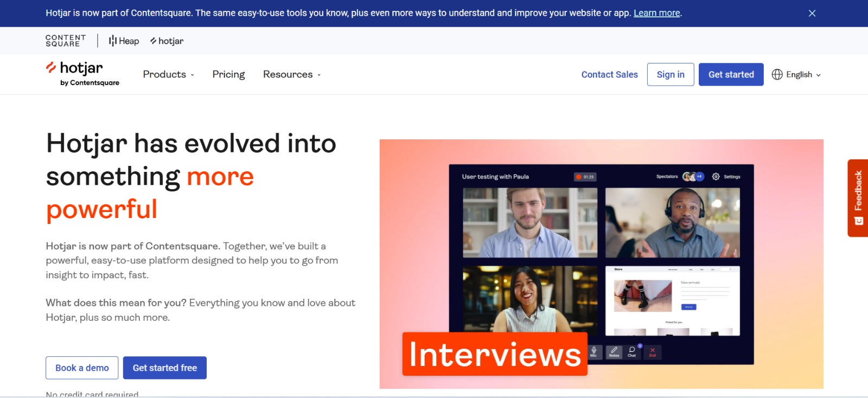The image size is (868, 398).
Task: Click the 01:25 recording timer indicator
Action: tap(585, 177)
